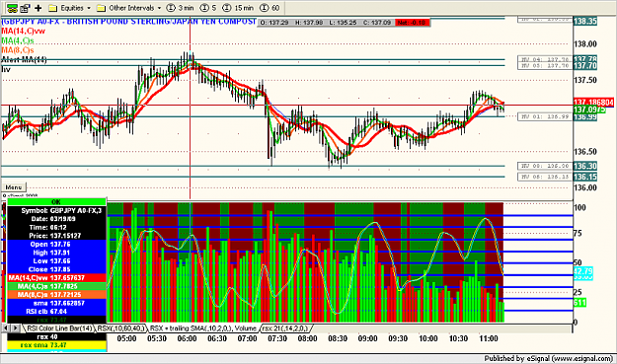Click the MA(8,C)s 137.72125 data row

(56, 295)
